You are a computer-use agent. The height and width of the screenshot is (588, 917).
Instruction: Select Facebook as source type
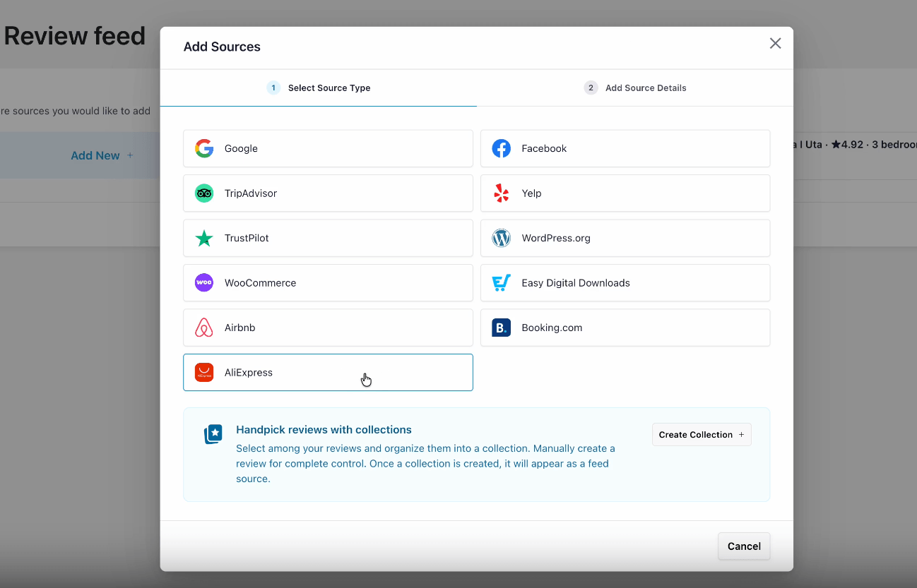(x=625, y=148)
